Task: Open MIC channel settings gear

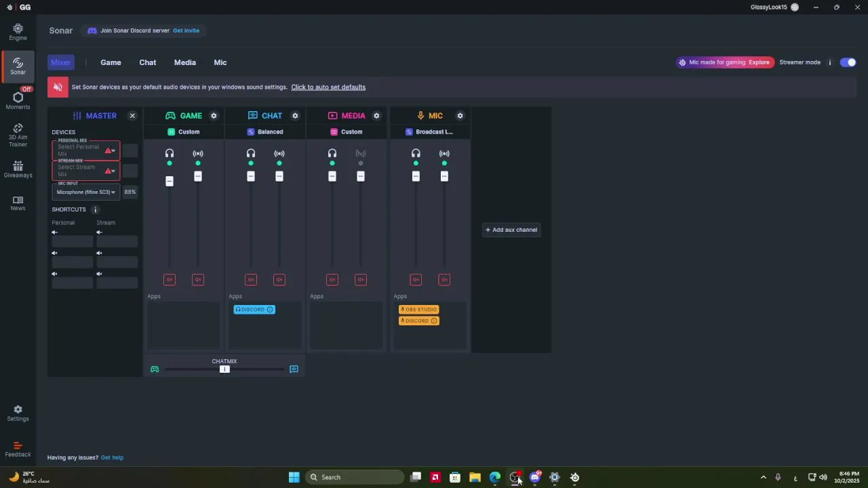Action: point(460,116)
